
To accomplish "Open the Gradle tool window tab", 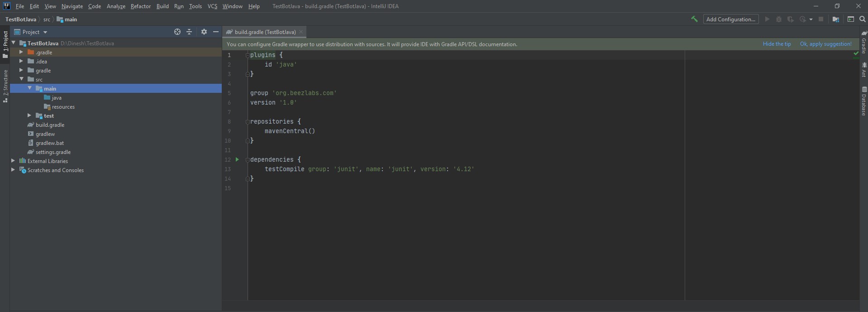I will [863, 42].
